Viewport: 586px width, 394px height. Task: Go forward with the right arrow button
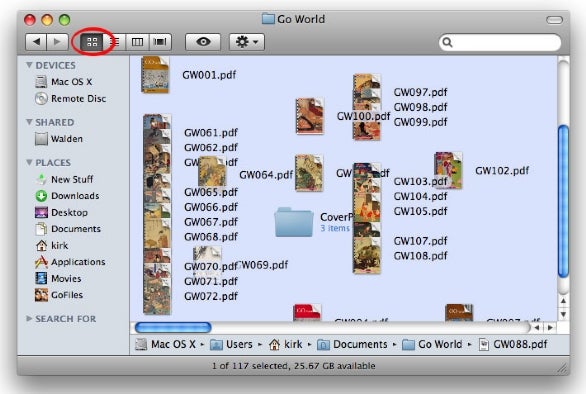pos(57,41)
